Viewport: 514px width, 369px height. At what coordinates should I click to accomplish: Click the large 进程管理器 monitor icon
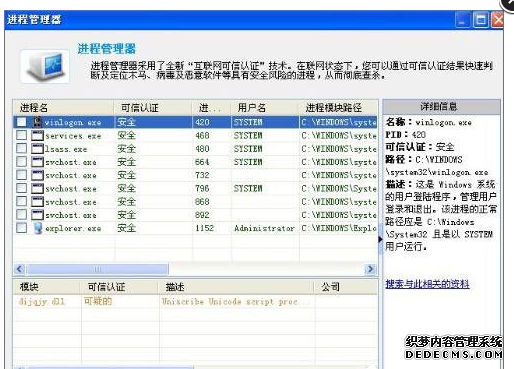(x=45, y=66)
